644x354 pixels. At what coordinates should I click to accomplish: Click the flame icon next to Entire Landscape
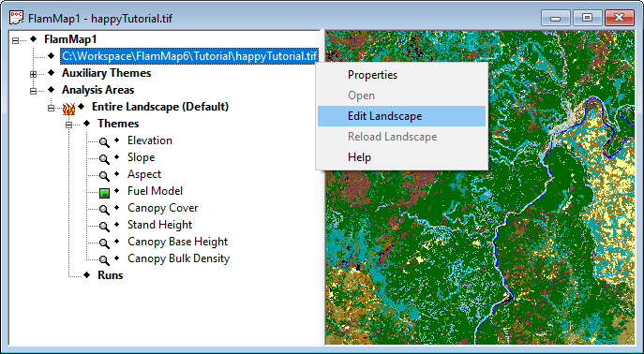68,109
